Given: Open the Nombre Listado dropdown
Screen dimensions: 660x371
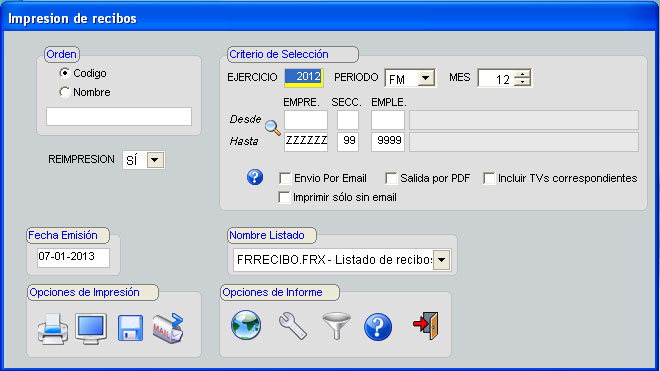Looking at the screenshot, I should pyautogui.click(x=442, y=260).
